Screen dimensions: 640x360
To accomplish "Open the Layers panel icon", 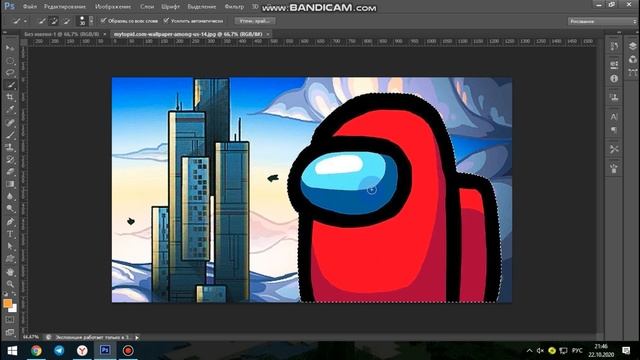I will 633,46.
